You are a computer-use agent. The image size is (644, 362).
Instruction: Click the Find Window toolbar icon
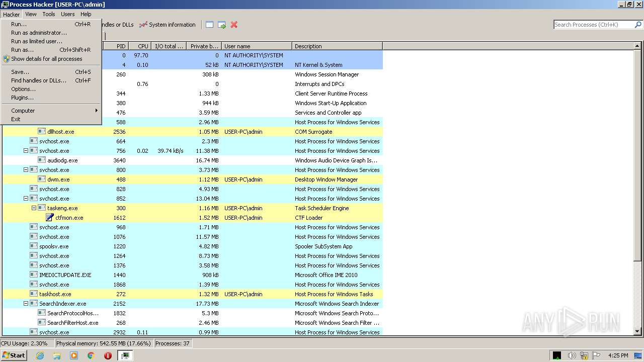point(209,25)
